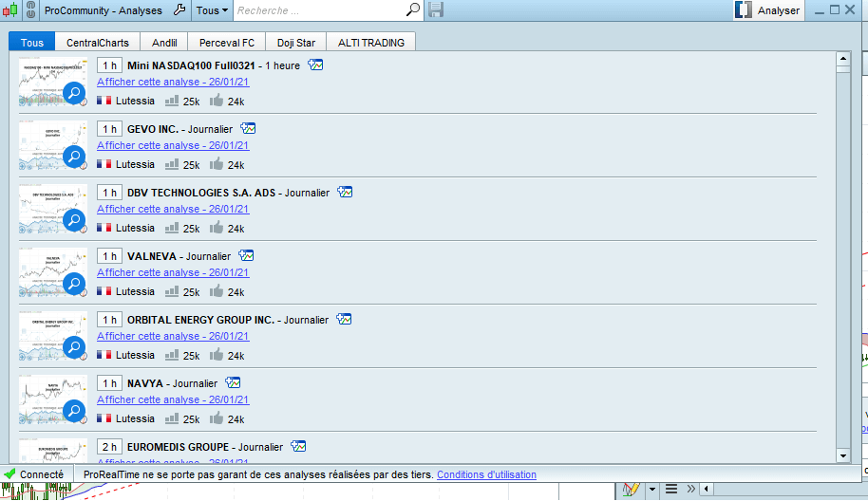Click Afficher cette analyse link for DBV TECHNOLOGIES
This screenshot has width=868, height=501.
pos(173,209)
